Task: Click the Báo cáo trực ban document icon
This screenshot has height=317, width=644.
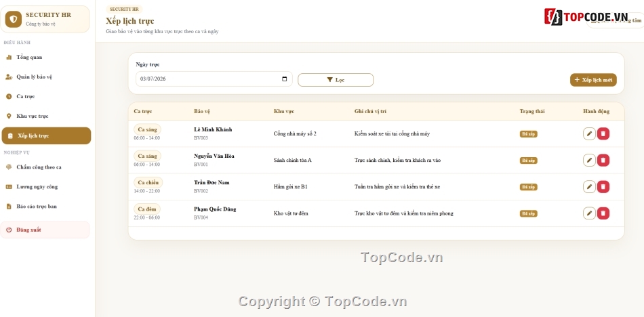Action: (x=9, y=207)
